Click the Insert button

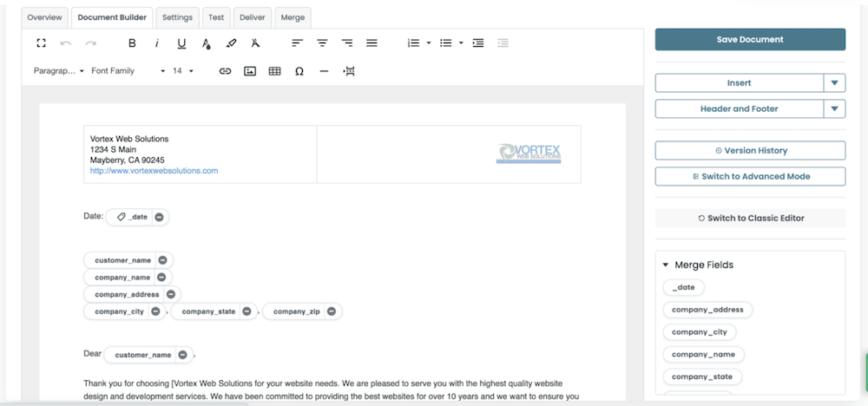pyautogui.click(x=739, y=83)
